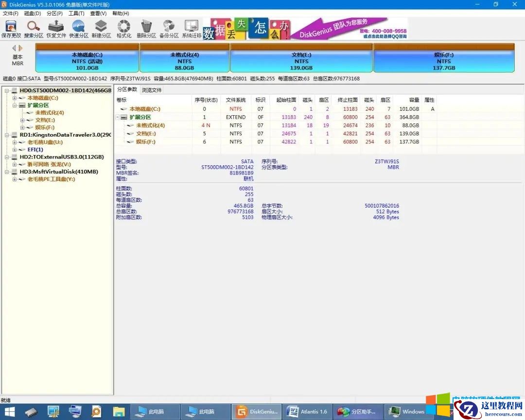Click the previous disk left arrow
The image size is (525, 420).
14,48
